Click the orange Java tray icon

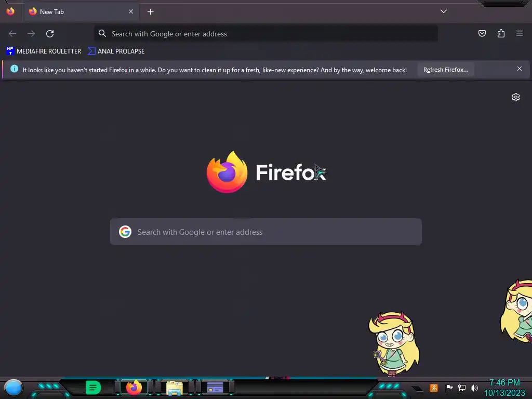[x=433, y=388]
